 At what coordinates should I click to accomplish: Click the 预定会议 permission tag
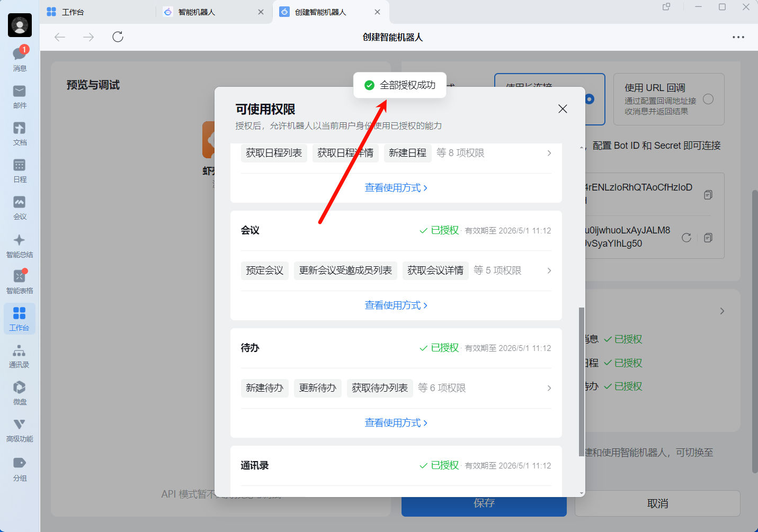click(x=265, y=270)
